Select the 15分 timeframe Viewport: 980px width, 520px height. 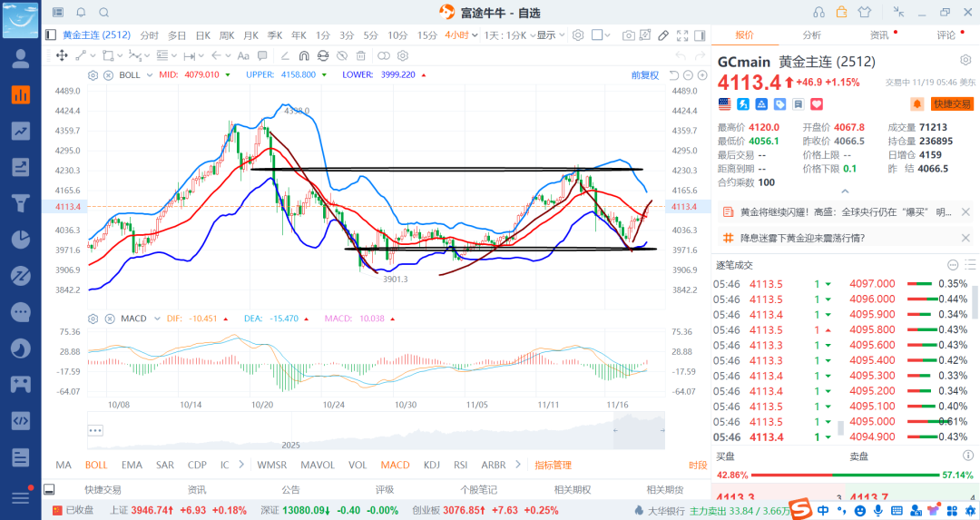tap(426, 35)
